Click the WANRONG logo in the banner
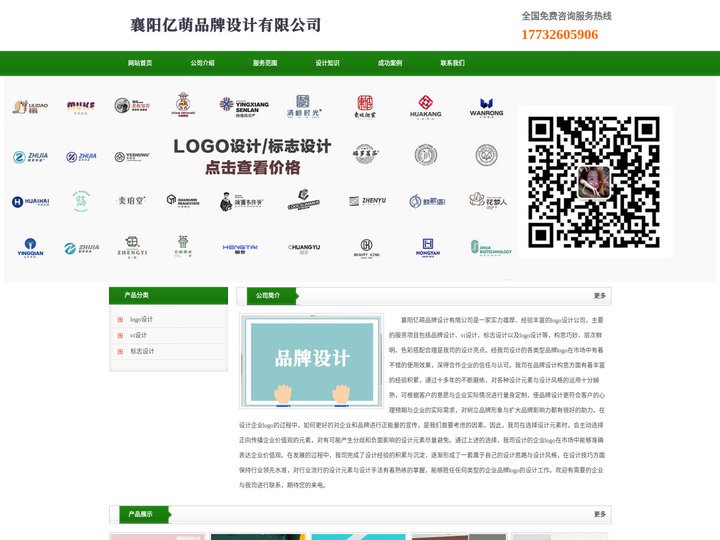The image size is (720, 540). 486,107
